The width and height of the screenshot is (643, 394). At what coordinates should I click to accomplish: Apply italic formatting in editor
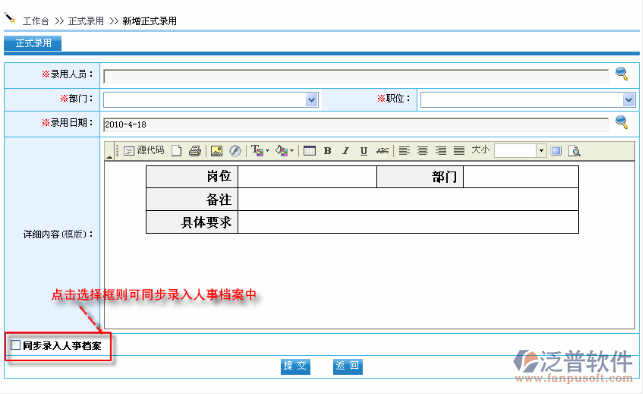[x=346, y=151]
